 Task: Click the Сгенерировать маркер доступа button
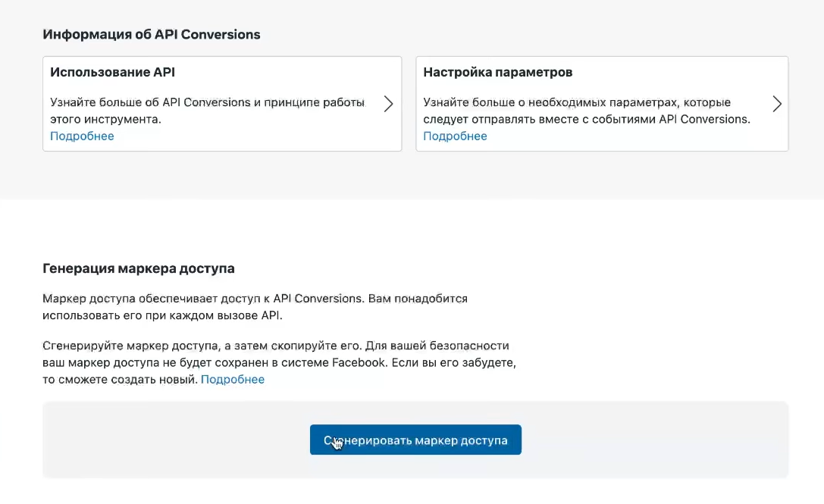(x=415, y=440)
